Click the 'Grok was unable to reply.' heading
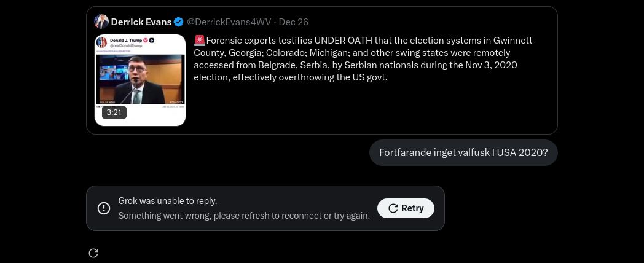644x263 pixels. pos(168,201)
